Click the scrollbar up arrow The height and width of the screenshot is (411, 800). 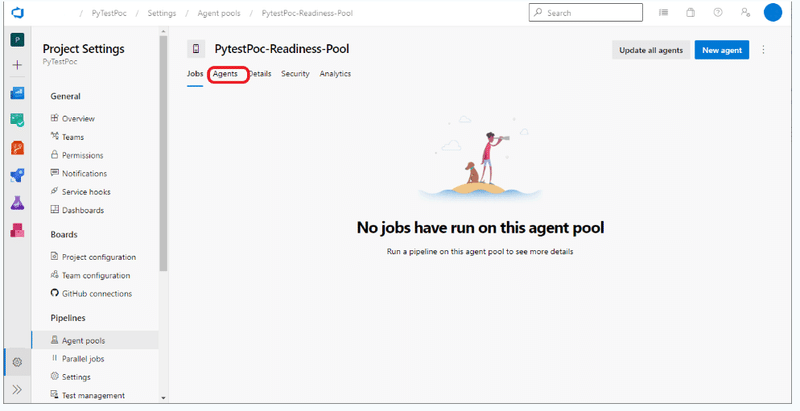point(163,32)
